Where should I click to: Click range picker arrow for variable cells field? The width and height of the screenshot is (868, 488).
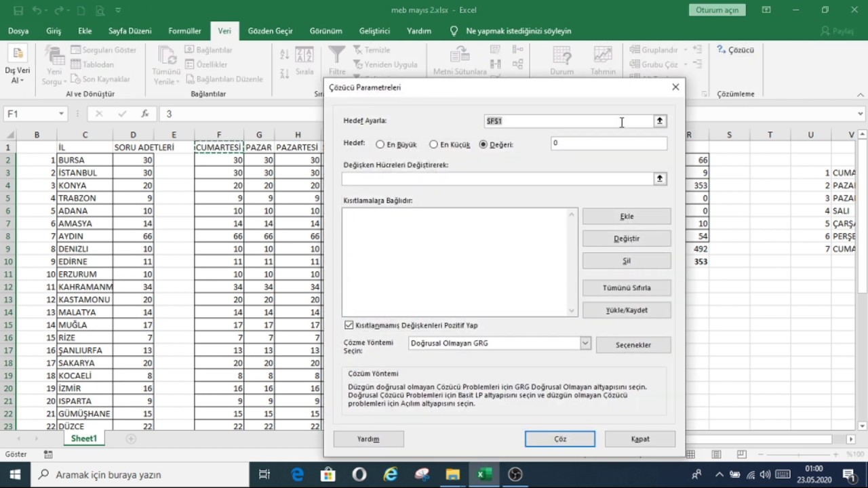click(659, 178)
